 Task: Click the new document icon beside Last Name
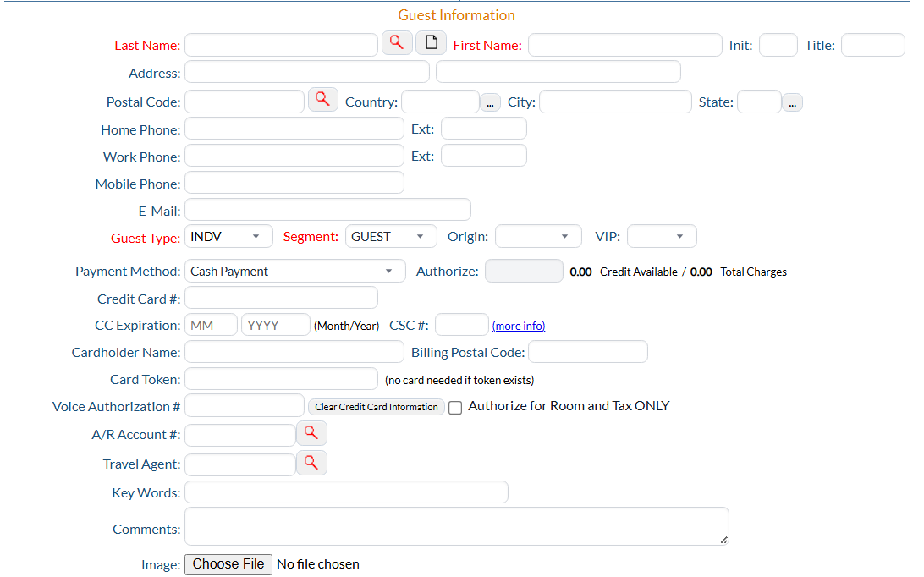(x=431, y=43)
